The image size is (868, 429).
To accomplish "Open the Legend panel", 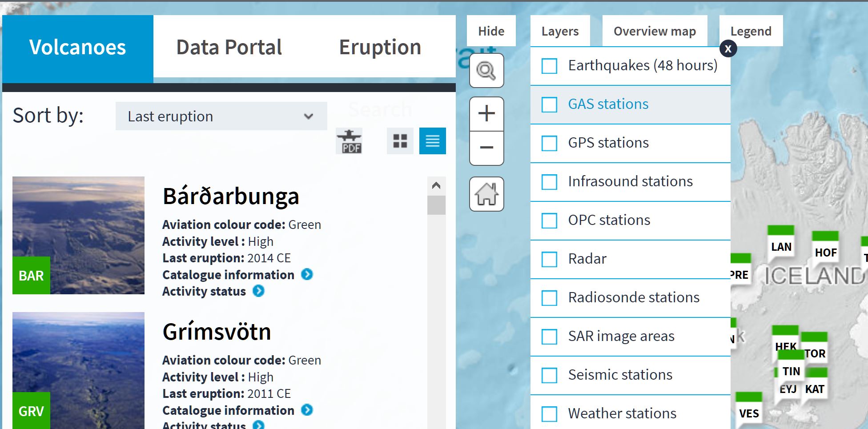I will (x=751, y=31).
